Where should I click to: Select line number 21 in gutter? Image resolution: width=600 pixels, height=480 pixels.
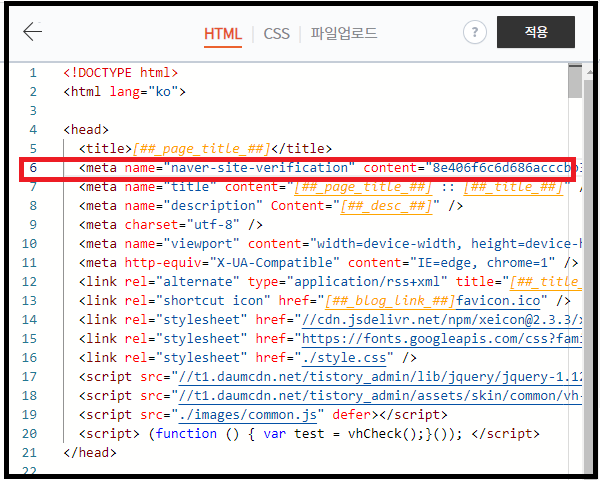pyautogui.click(x=29, y=453)
